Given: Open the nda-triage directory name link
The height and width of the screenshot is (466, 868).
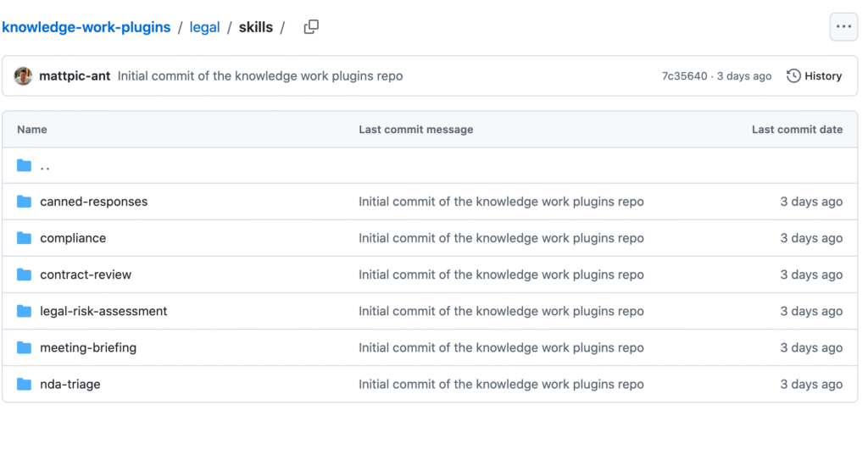Looking at the screenshot, I should pos(70,384).
